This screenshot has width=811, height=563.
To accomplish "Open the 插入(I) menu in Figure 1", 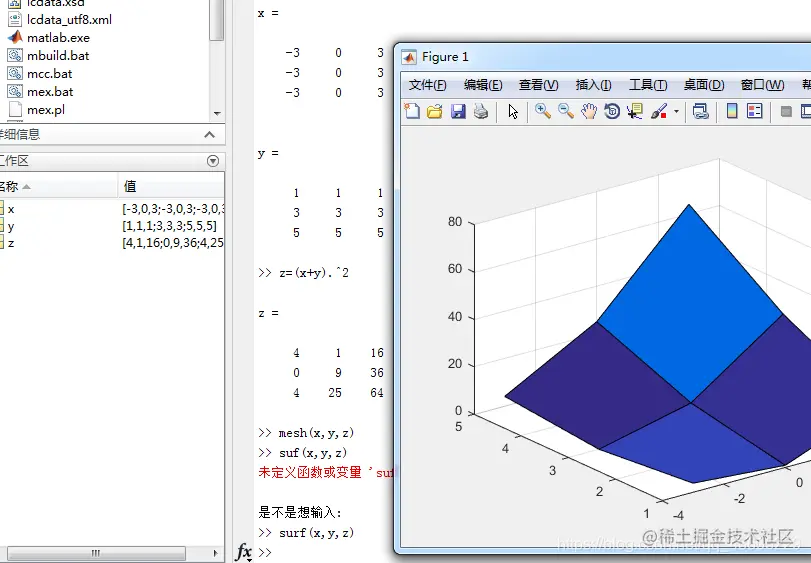I will coord(593,85).
